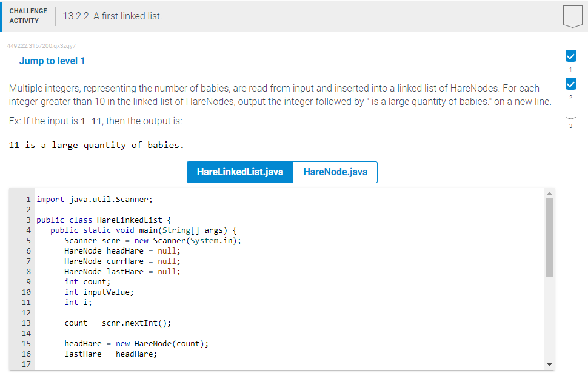Select the empty level 3 badge
The height and width of the screenshot is (373, 588).
tap(570, 112)
